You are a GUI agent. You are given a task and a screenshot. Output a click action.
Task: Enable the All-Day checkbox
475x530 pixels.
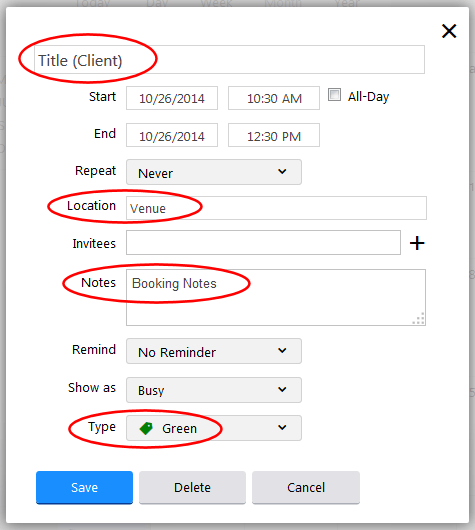pos(334,95)
